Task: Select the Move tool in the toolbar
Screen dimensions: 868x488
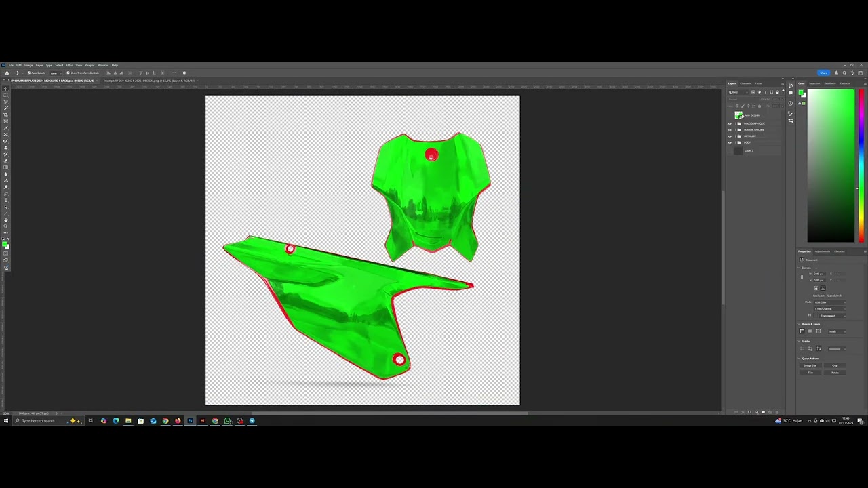Action: pyautogui.click(x=5, y=89)
